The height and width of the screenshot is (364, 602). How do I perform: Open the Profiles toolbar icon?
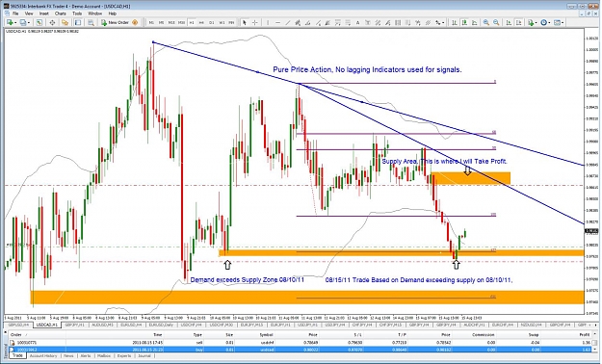click(23, 23)
